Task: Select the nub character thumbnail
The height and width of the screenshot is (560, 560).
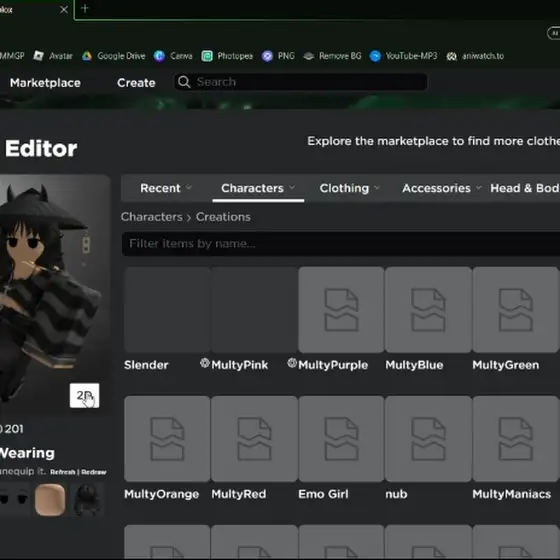Action: (428, 439)
